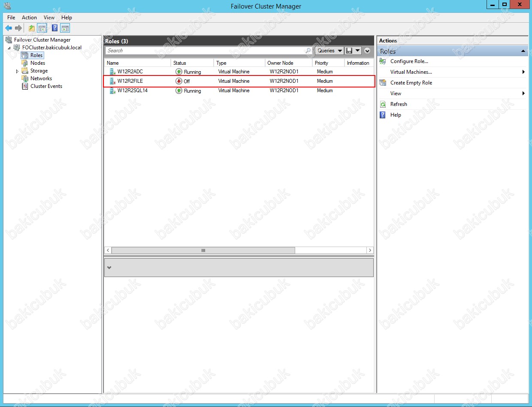Click the save query floppy disk icon
Viewport: 532px width, 407px height.
(x=349, y=51)
